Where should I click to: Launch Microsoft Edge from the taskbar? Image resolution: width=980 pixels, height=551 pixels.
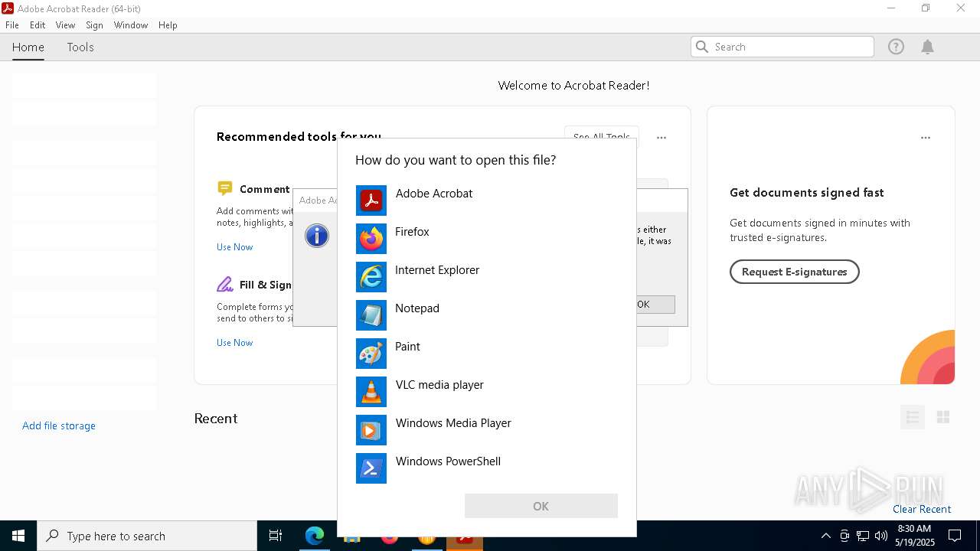(x=315, y=536)
